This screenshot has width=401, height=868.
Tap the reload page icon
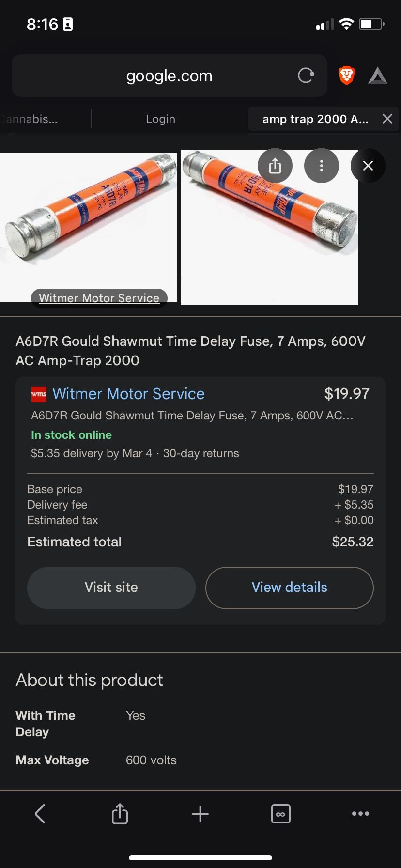click(306, 76)
